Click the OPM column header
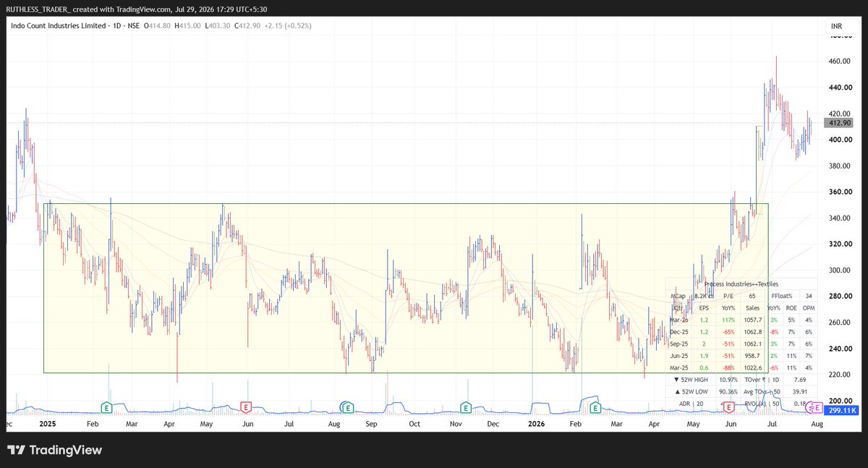 (x=808, y=307)
